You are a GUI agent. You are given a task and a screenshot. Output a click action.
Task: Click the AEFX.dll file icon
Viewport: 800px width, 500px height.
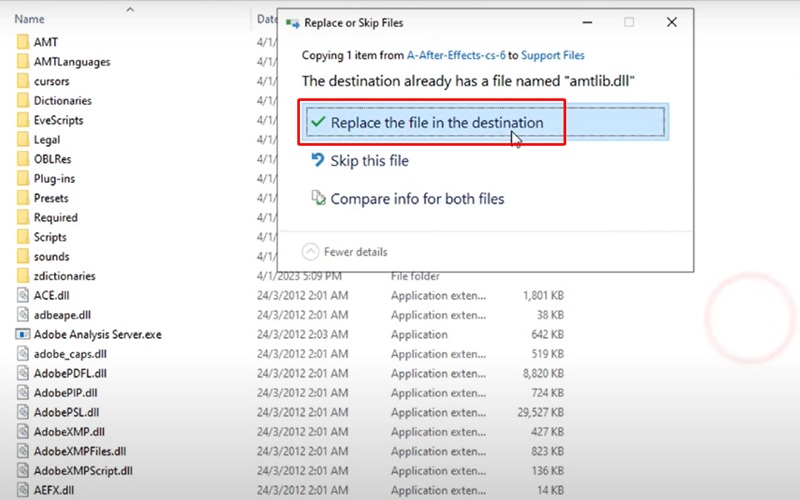tap(23, 490)
